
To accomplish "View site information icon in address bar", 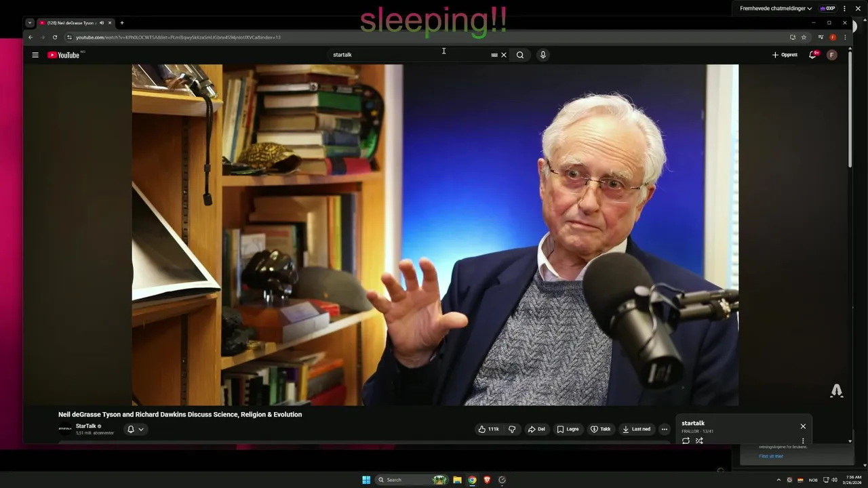I will (x=70, y=37).
